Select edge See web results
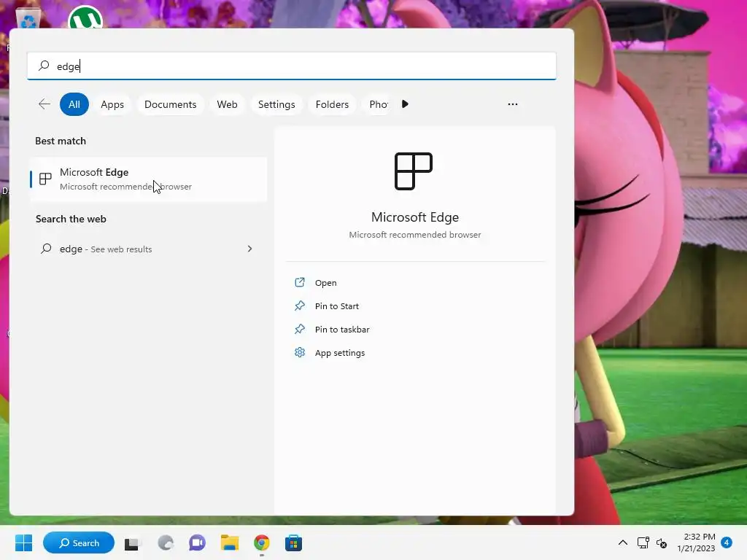The height and width of the screenshot is (560, 747). click(x=147, y=249)
